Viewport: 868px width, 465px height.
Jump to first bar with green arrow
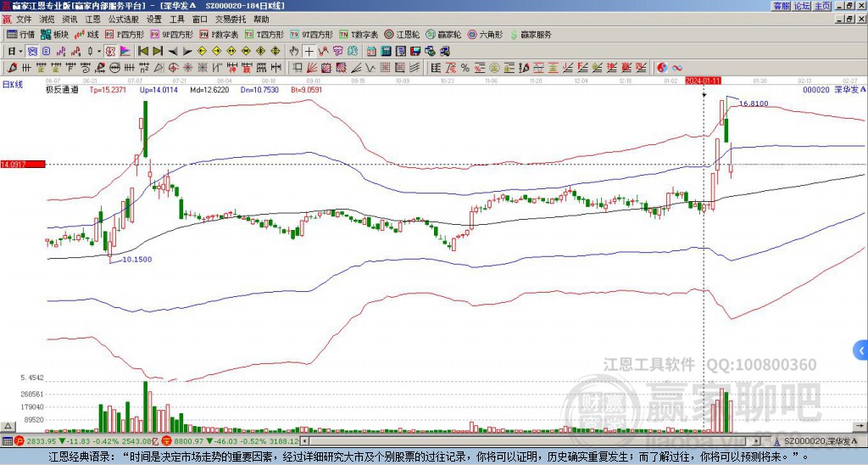[x=142, y=51]
